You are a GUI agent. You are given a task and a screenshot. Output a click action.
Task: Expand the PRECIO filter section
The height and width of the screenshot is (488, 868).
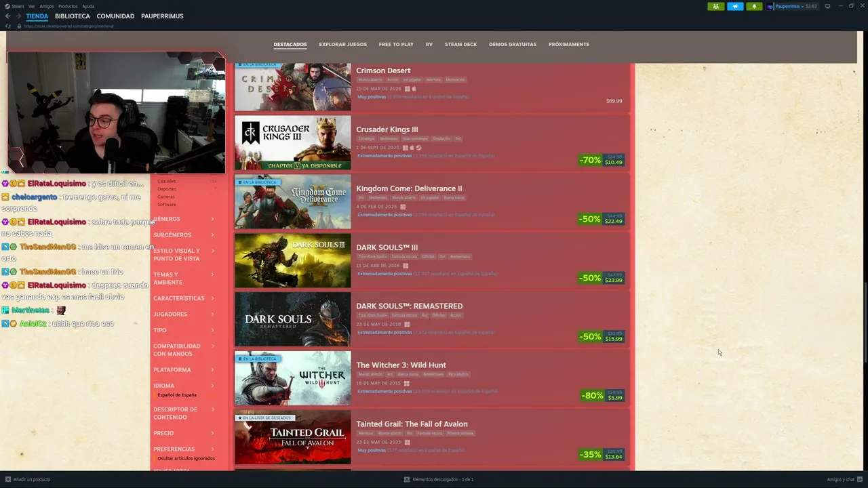click(x=184, y=433)
